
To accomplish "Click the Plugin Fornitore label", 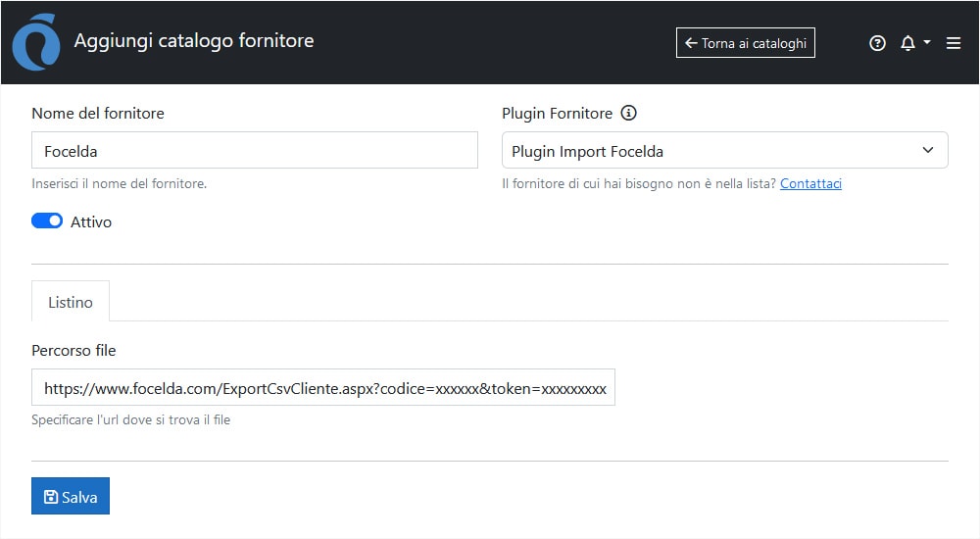I will coord(557,114).
